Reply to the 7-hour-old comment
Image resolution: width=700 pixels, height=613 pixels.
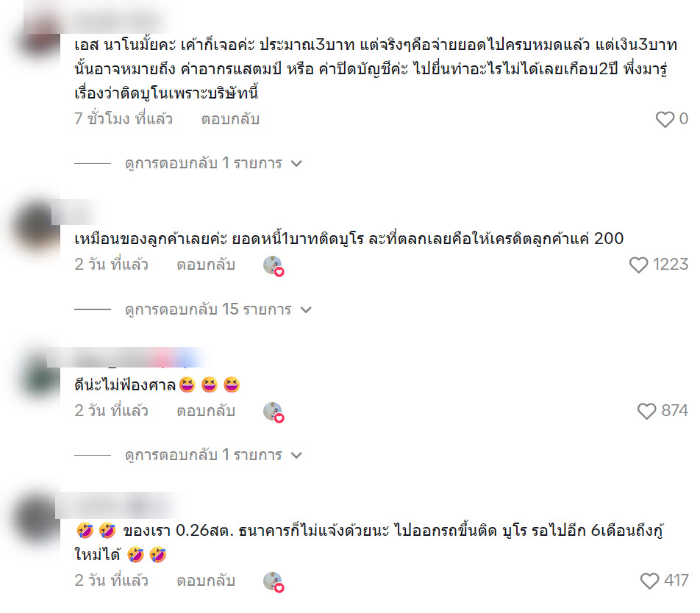[x=230, y=119]
